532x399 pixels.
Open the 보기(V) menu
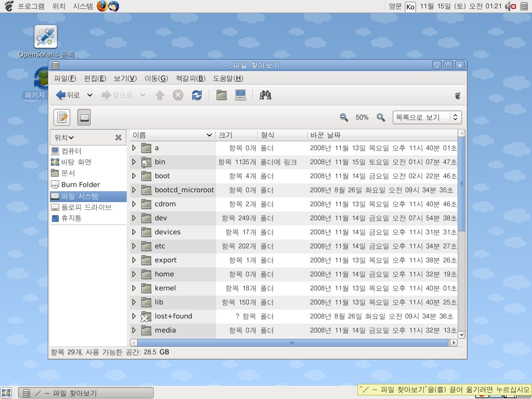click(x=125, y=78)
